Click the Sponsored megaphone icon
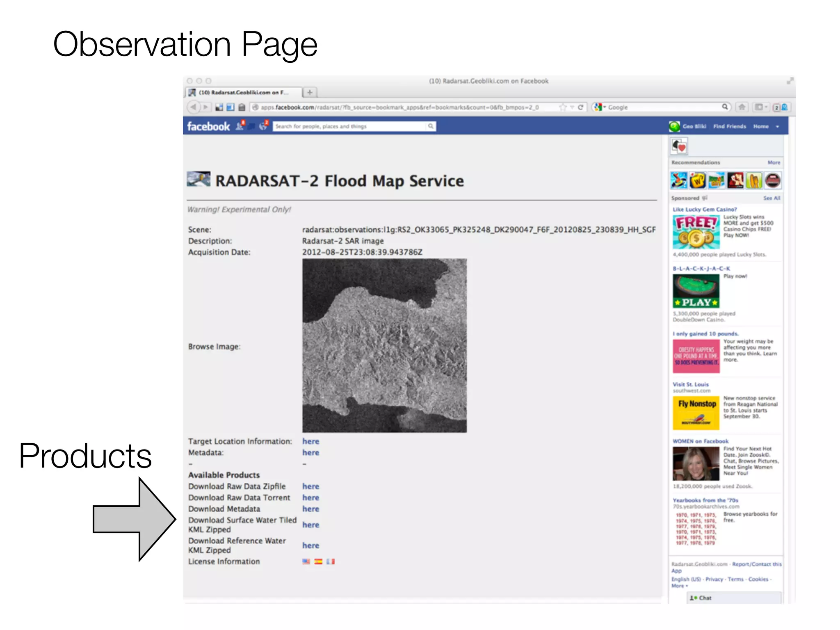Viewport: 840px width, 630px height. pos(705,198)
